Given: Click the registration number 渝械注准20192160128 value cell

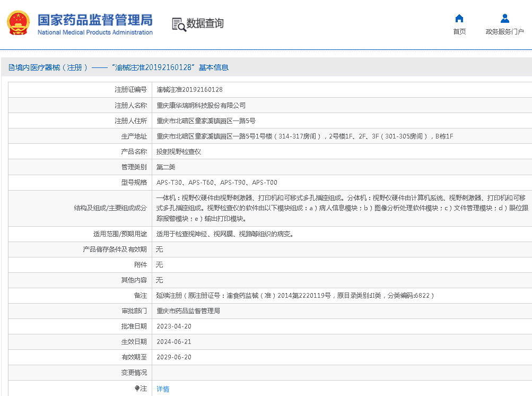Looking at the screenshot, I should tap(189, 90).
